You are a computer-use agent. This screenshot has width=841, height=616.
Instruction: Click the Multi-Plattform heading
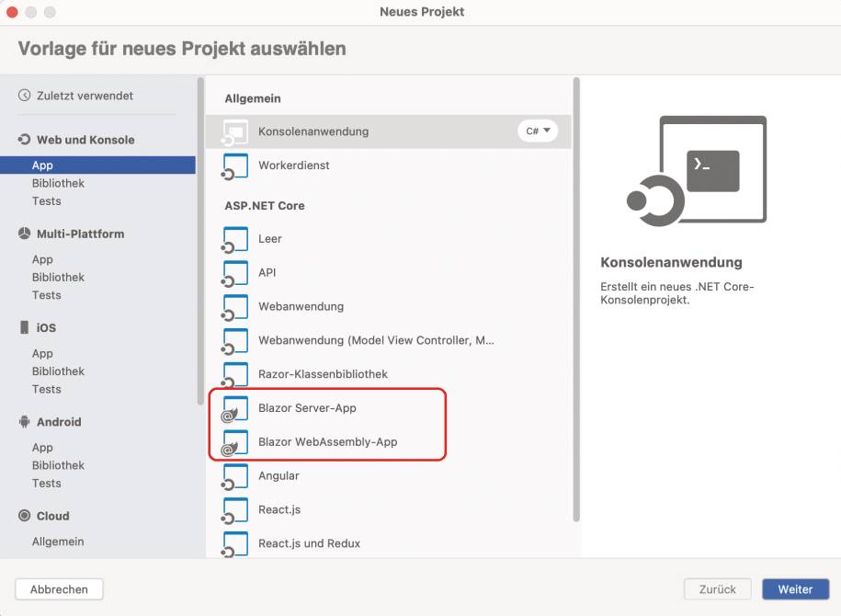click(x=81, y=234)
